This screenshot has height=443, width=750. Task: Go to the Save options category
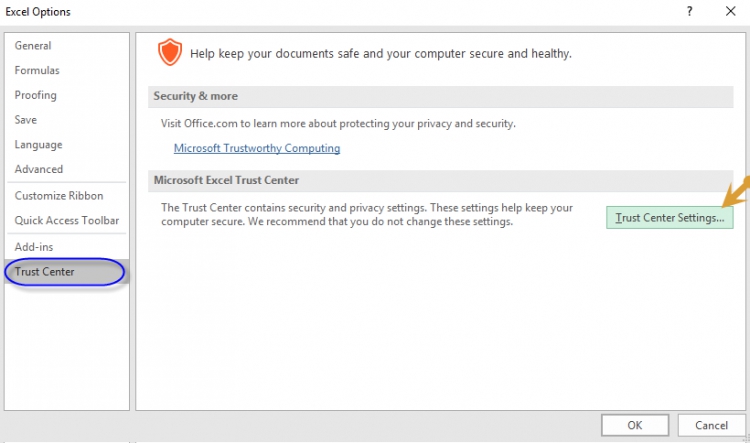(26, 120)
